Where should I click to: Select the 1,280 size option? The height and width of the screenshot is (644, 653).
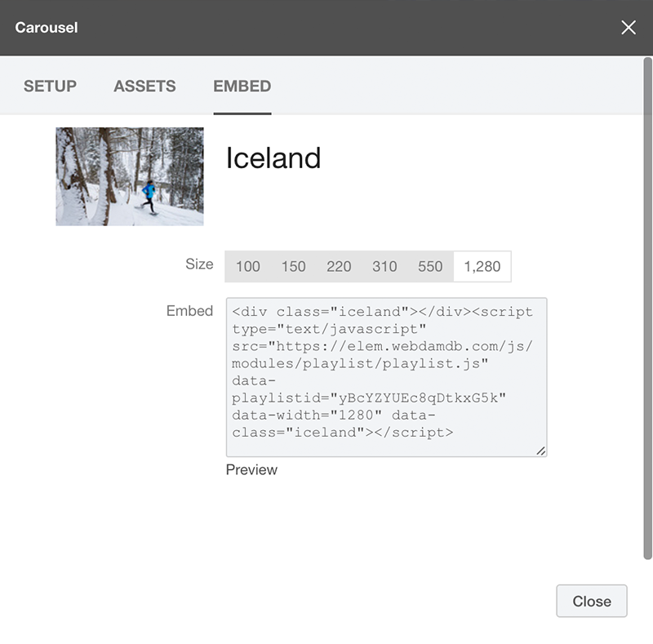pyautogui.click(x=482, y=267)
